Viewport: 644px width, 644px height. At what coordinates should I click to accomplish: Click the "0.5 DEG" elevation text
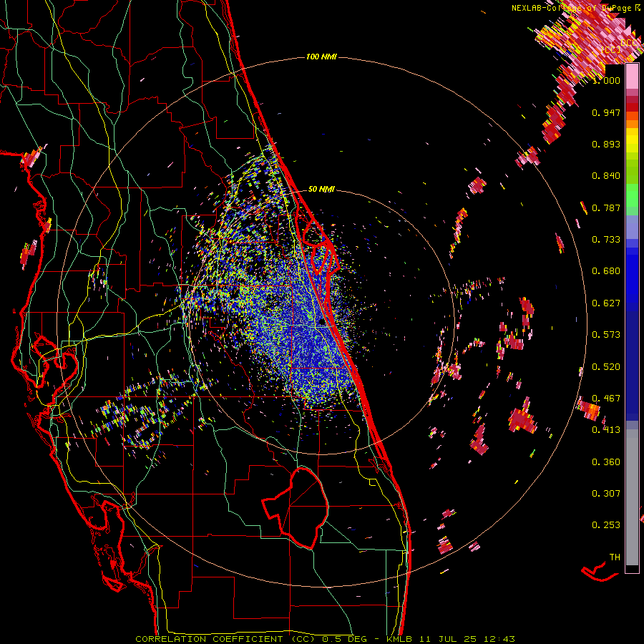click(x=346, y=639)
